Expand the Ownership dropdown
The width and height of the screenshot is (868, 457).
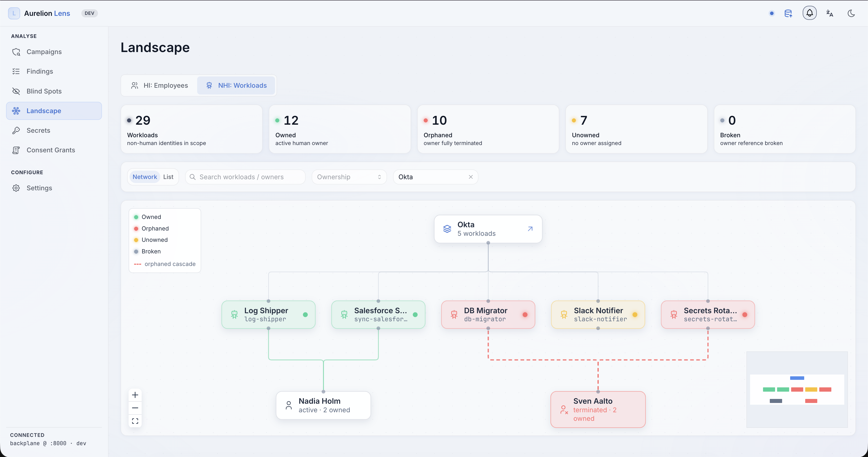click(x=349, y=177)
